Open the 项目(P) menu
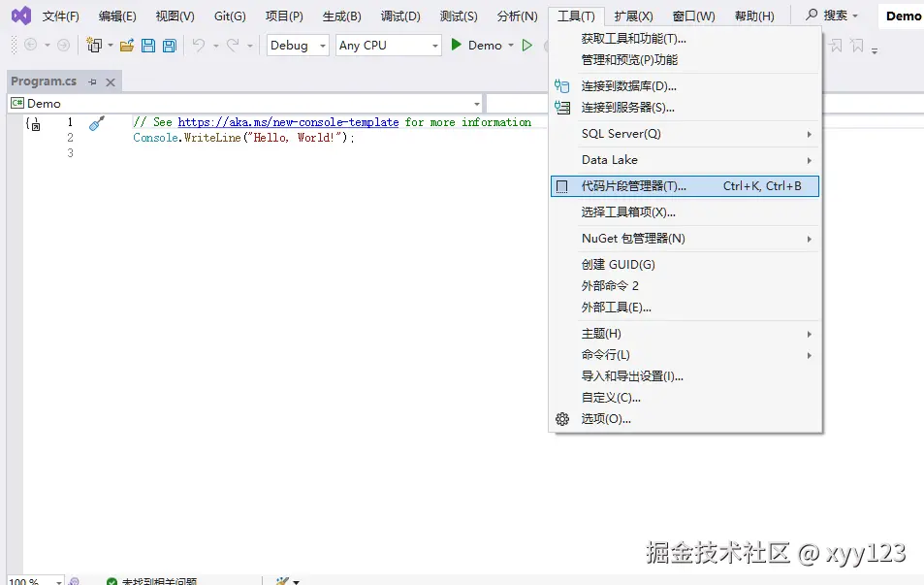 point(284,16)
